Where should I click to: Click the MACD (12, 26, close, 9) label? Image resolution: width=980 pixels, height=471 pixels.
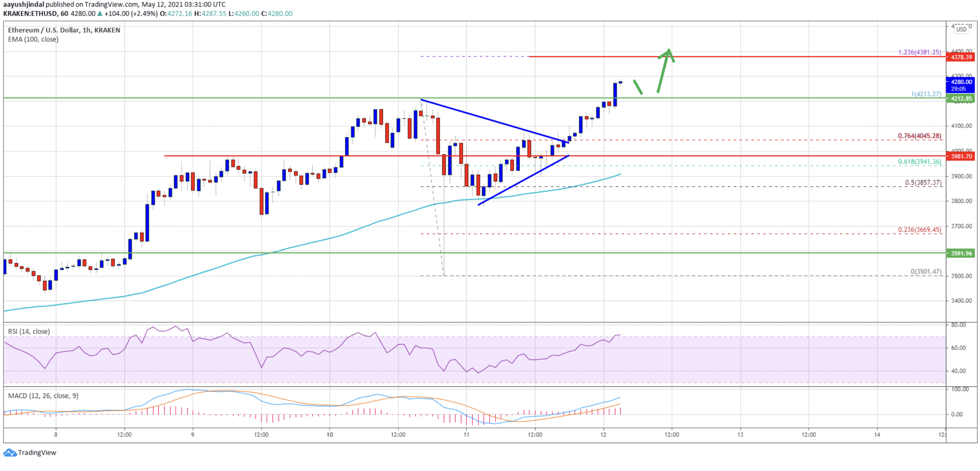click(43, 396)
